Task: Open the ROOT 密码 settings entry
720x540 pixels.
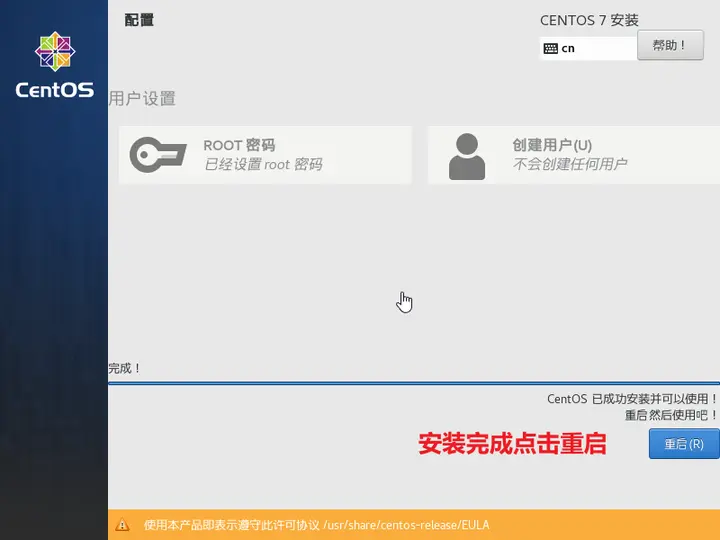Action: click(265, 155)
